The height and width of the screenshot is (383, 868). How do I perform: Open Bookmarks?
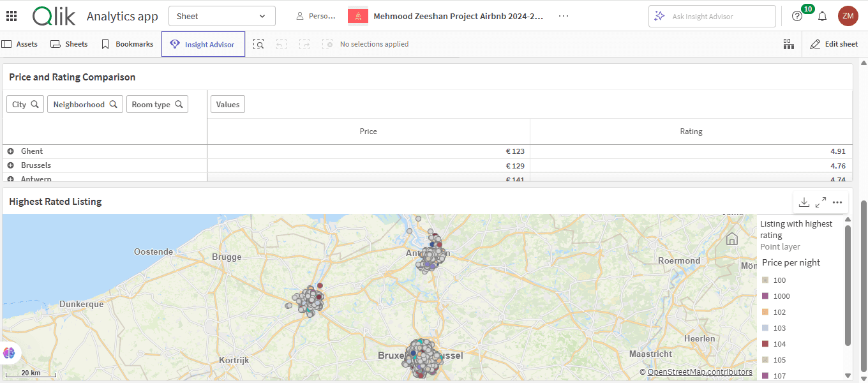(128, 44)
